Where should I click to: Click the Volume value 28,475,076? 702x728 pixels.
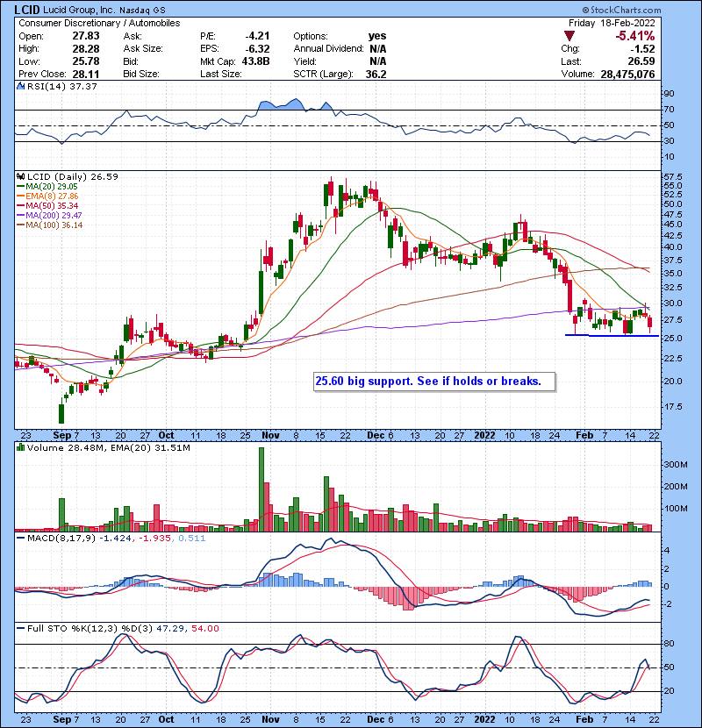[627, 74]
